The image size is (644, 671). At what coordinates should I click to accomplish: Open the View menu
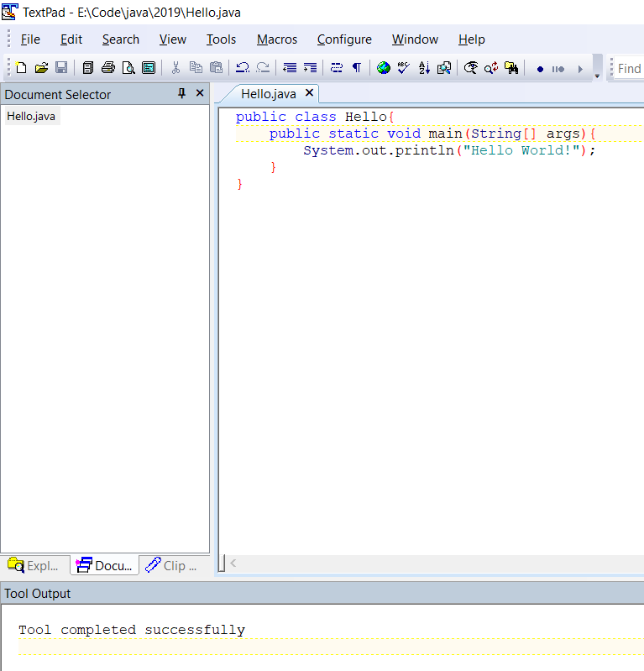tap(173, 39)
